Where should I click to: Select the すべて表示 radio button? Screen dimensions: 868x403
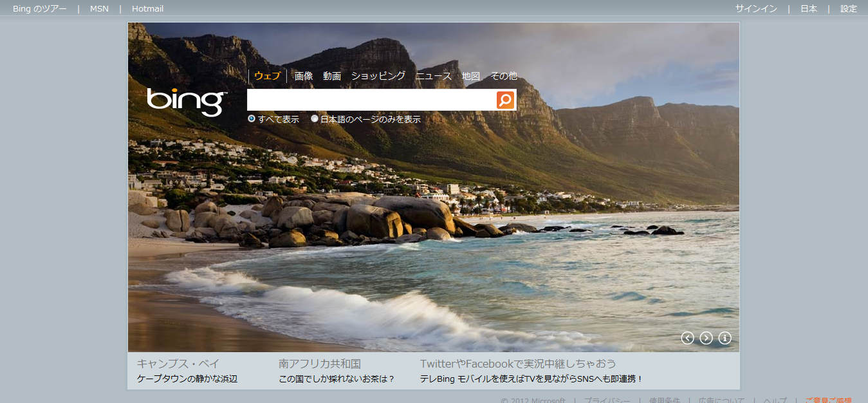pyautogui.click(x=252, y=119)
